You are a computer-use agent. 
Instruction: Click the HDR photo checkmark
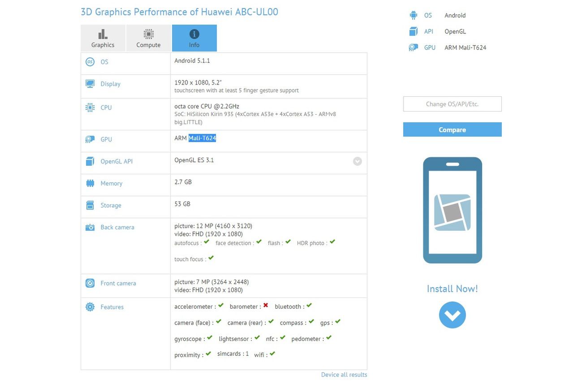pos(332,242)
